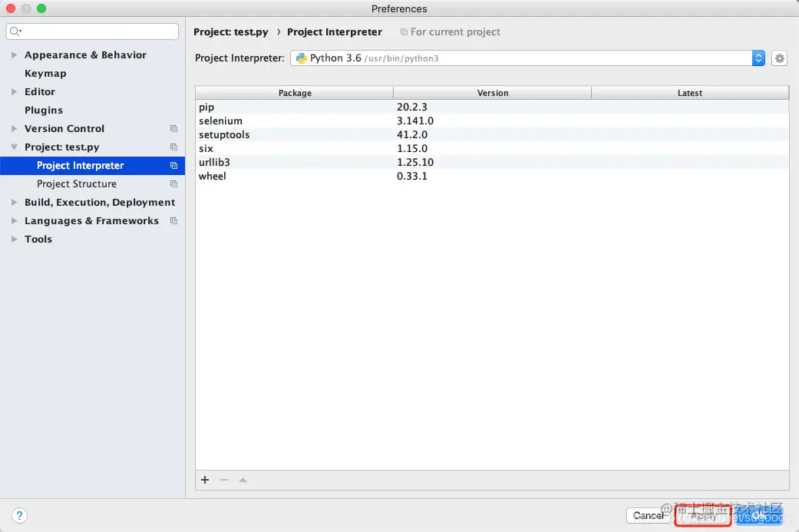This screenshot has height=532, width=799.
Task: Select the urllib3 package row
Action: [492, 162]
